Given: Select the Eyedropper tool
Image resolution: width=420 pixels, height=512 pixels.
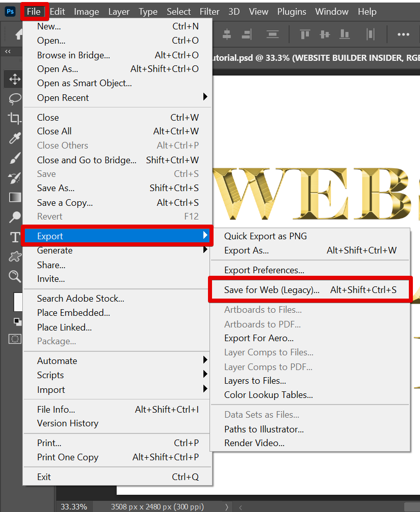Looking at the screenshot, I should coord(15,138).
